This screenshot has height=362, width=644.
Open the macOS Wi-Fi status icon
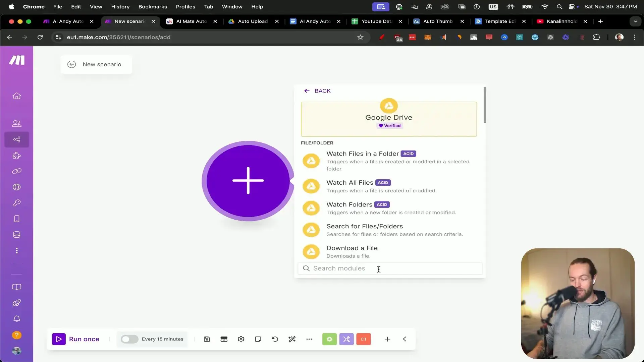545,7
